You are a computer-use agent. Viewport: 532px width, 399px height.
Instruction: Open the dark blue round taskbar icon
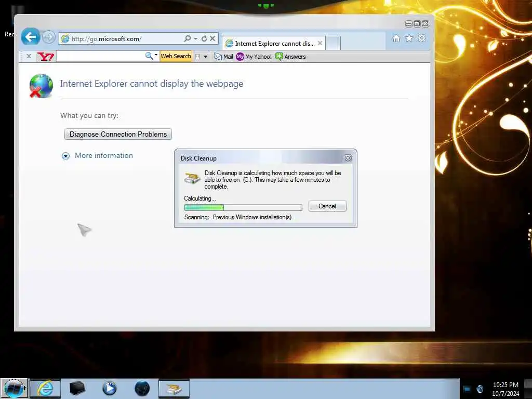(142, 389)
